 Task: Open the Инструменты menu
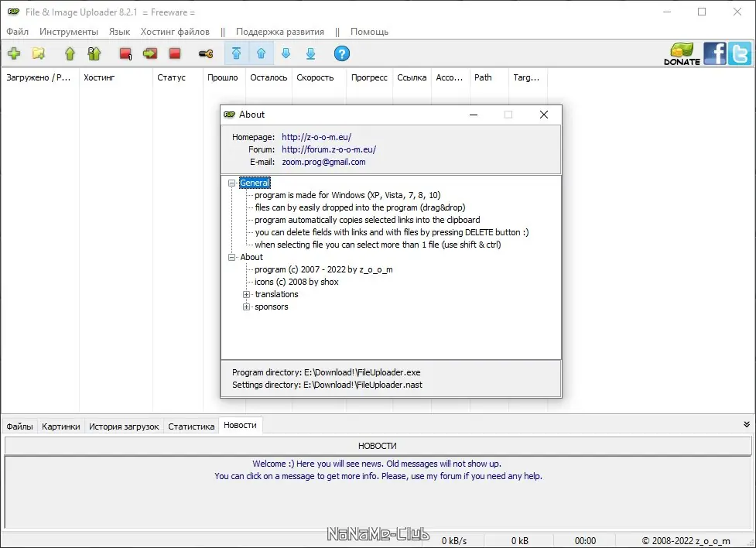tap(68, 32)
